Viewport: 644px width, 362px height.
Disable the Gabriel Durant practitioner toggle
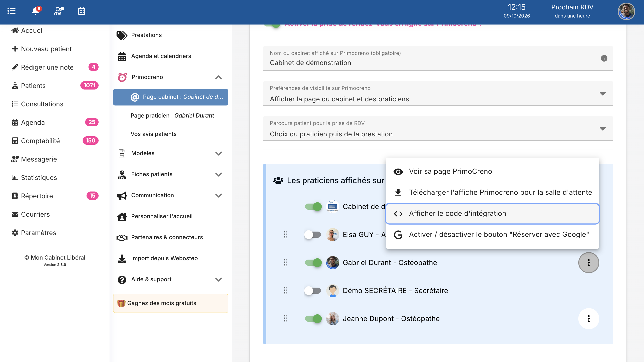pyautogui.click(x=313, y=263)
